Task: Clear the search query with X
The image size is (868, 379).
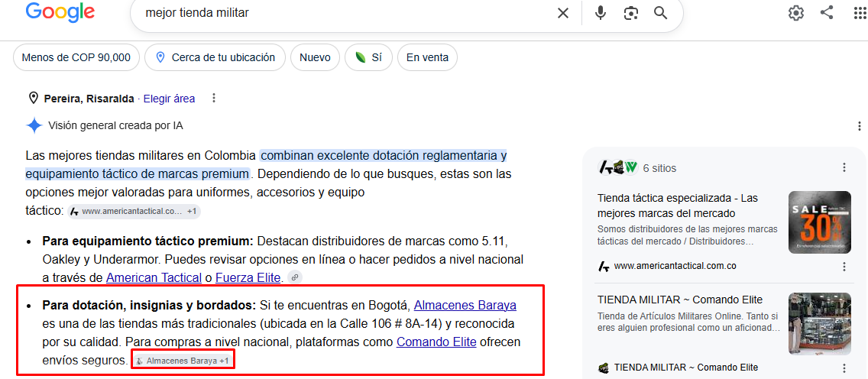Action: tap(563, 13)
